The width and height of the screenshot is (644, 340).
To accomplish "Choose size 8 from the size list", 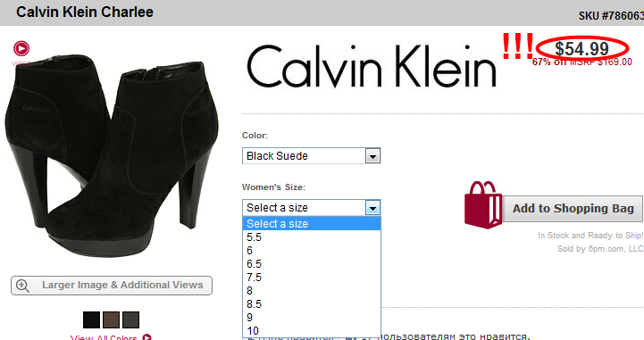I will pyautogui.click(x=312, y=291).
